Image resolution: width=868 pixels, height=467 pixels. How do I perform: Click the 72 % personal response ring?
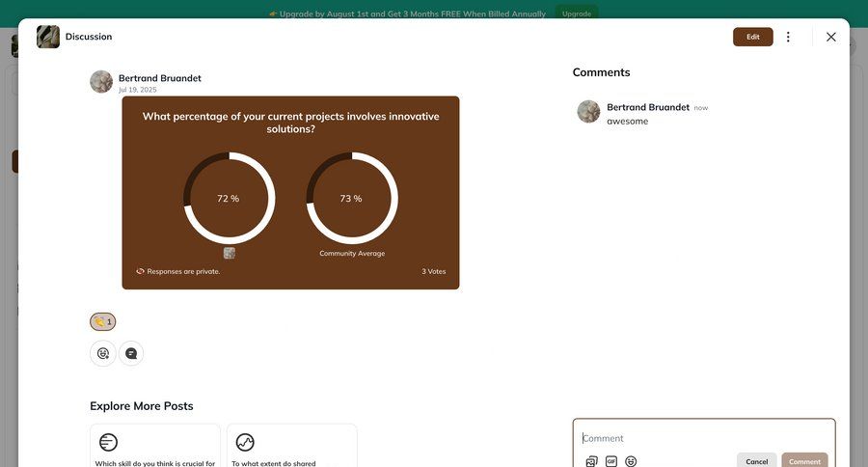(230, 199)
